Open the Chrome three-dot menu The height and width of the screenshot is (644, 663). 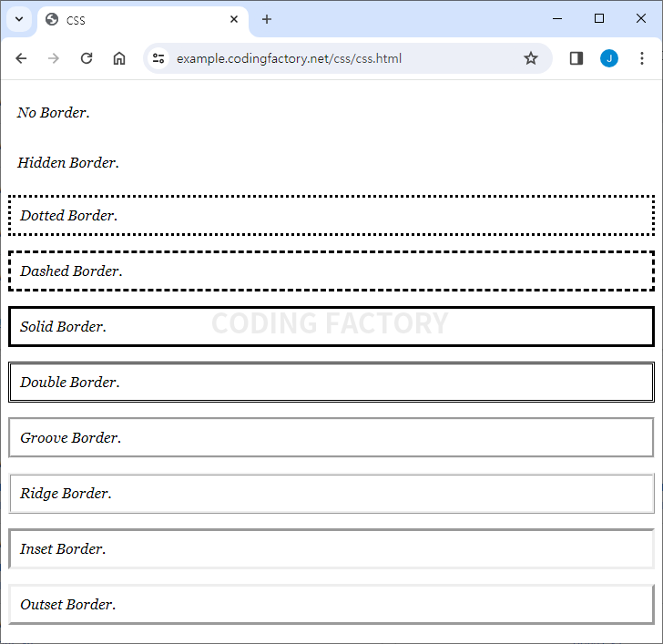click(642, 58)
